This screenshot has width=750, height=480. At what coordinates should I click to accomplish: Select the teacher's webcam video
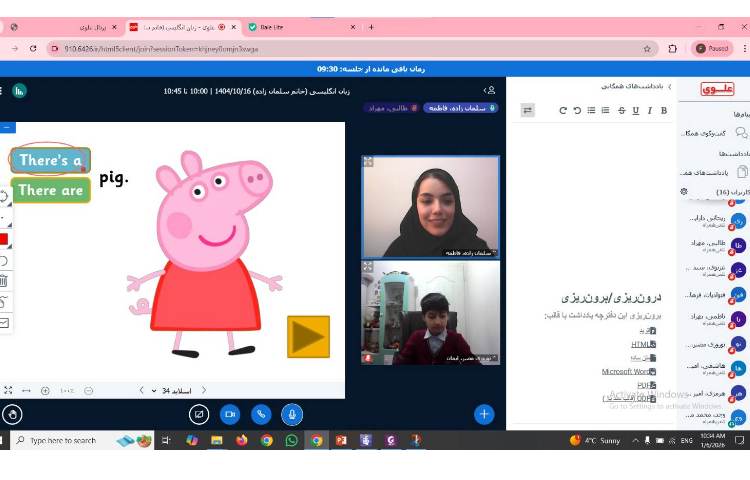pyautogui.click(x=430, y=207)
